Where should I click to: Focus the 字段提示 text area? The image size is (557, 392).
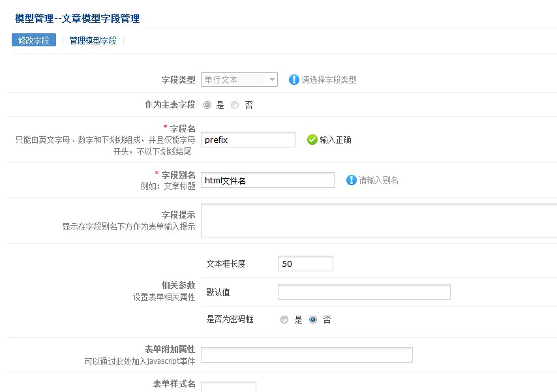[x=379, y=220]
